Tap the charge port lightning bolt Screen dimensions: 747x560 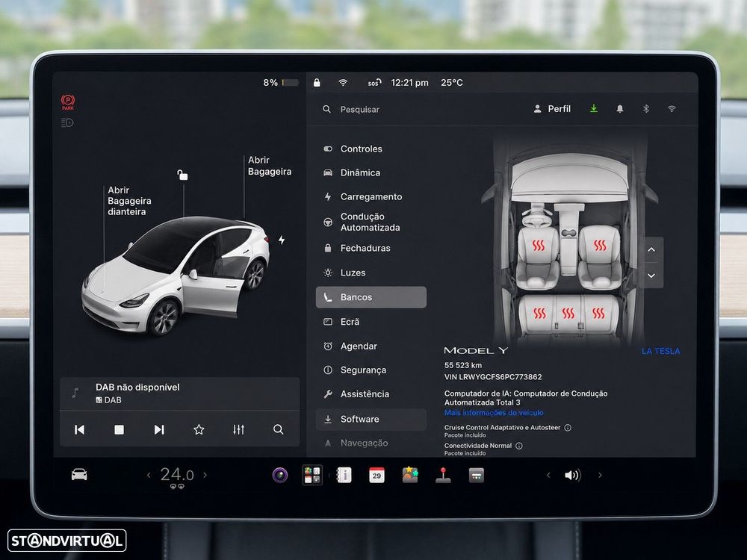pyautogui.click(x=282, y=240)
